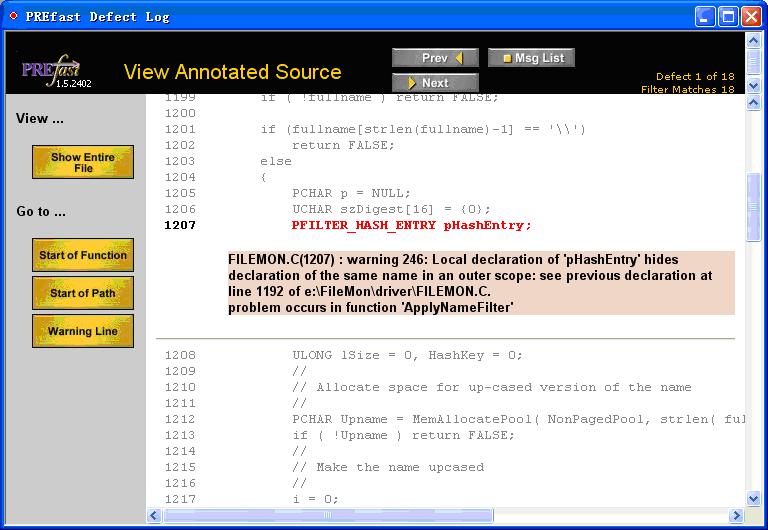The width and height of the screenshot is (768, 530).
Task: Click line 1206 'UCHAR szDigest[16]' code
Action: tap(391, 209)
